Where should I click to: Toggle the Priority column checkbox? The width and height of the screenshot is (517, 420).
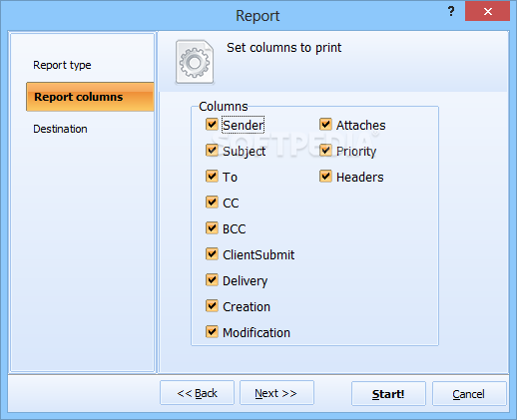click(x=325, y=151)
